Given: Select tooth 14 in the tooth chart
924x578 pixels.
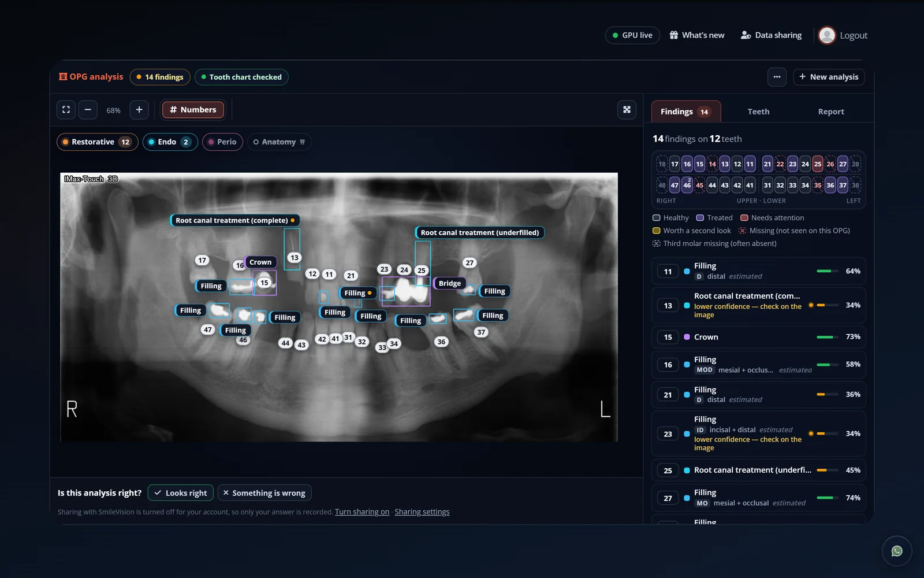Looking at the screenshot, I should pos(712,164).
